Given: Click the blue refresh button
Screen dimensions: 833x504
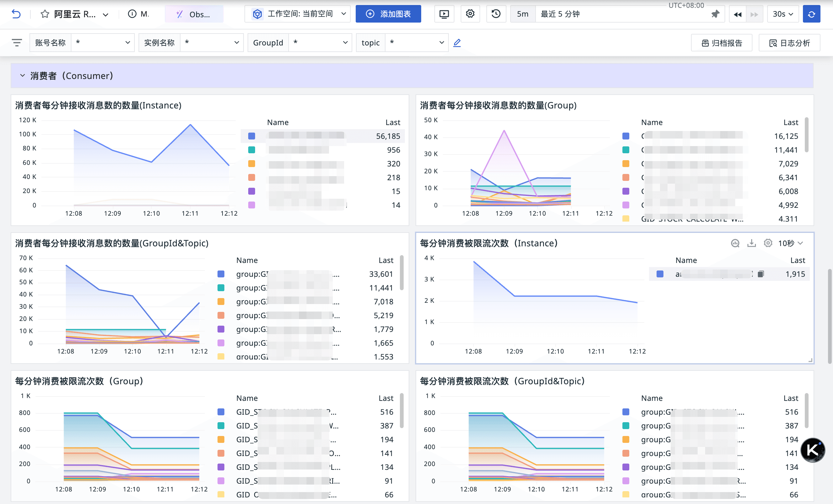Looking at the screenshot, I should [x=811, y=14].
